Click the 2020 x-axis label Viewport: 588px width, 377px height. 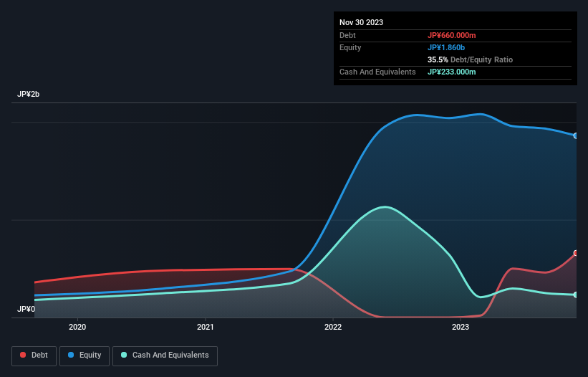(x=77, y=327)
